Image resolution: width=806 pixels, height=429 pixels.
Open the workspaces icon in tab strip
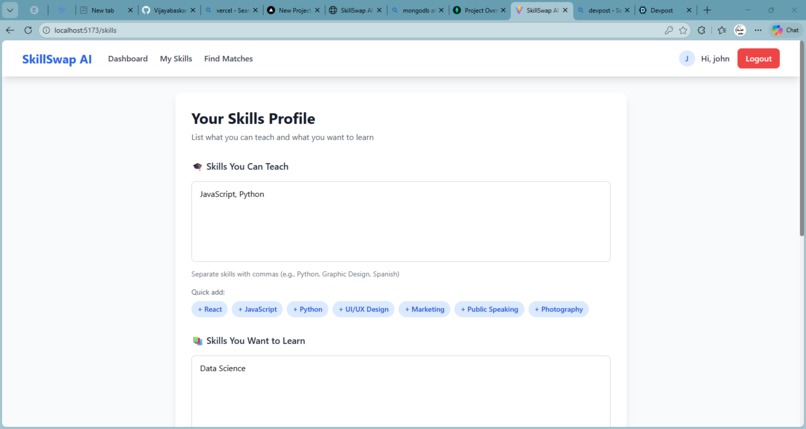point(34,10)
